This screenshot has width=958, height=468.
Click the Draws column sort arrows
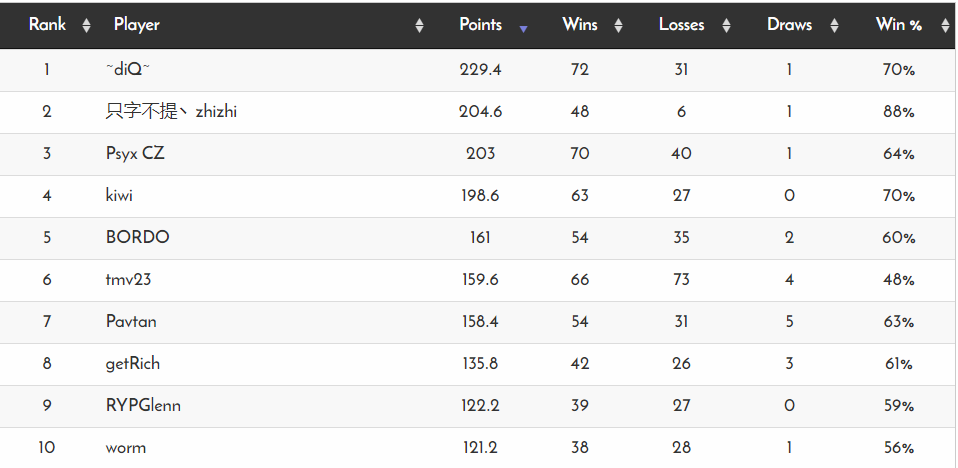tap(834, 26)
